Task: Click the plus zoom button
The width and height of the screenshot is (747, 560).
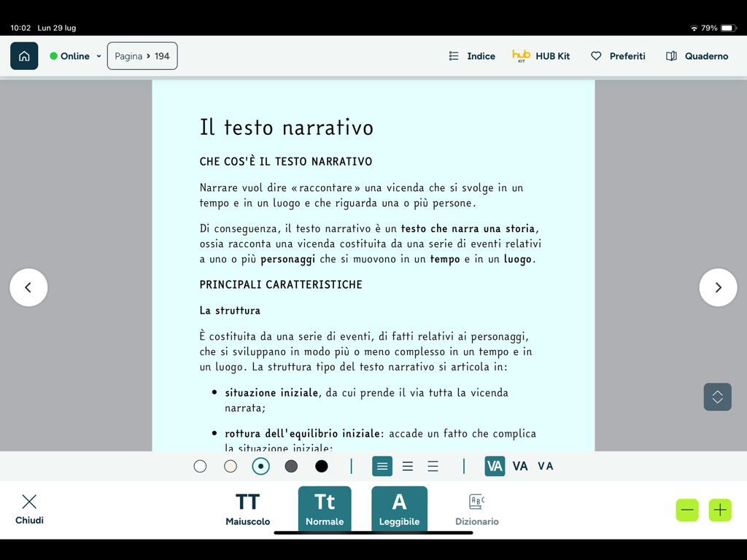Action: tap(719, 510)
